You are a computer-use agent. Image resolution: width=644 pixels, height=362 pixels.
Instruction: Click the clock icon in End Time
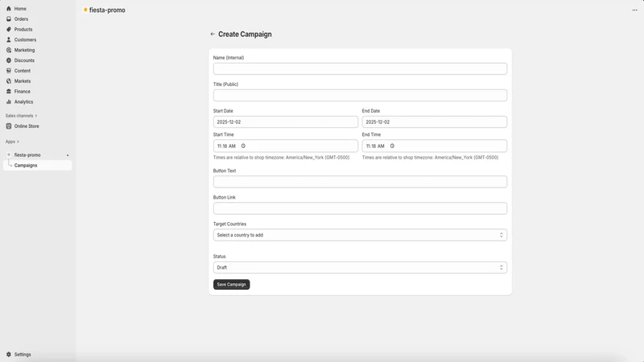click(x=392, y=146)
